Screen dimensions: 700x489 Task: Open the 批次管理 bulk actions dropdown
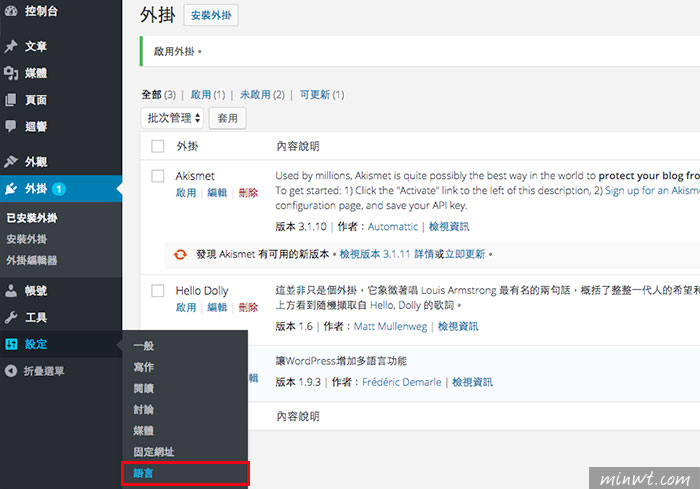pos(172,118)
